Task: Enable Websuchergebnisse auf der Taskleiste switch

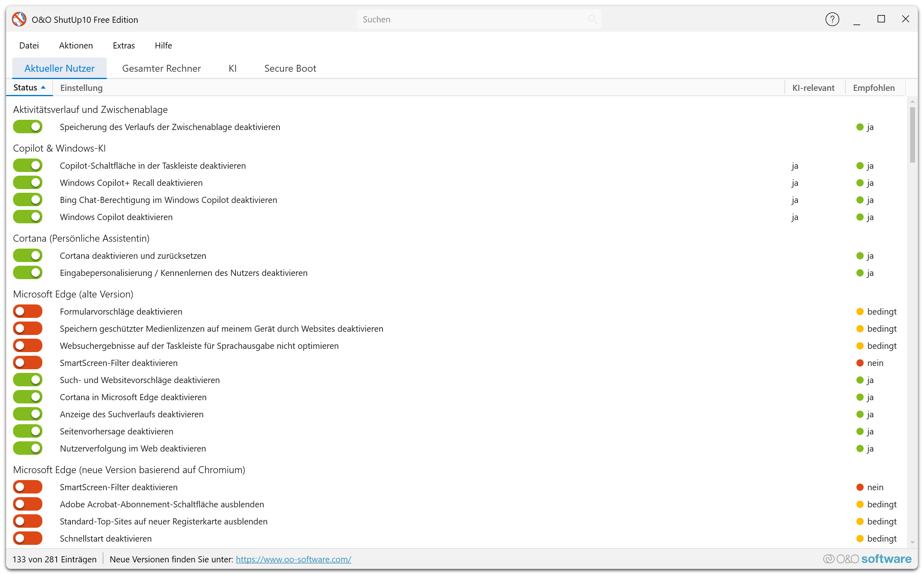Action: (28, 346)
